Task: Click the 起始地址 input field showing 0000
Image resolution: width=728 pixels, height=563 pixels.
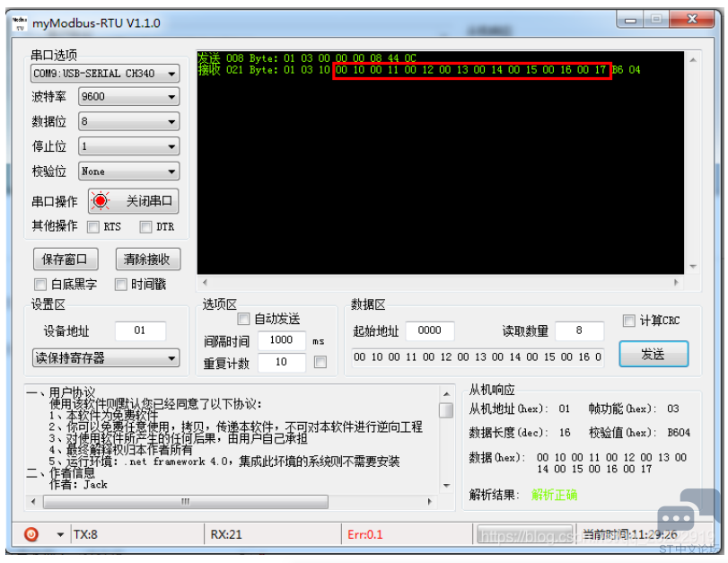Action: tap(430, 330)
